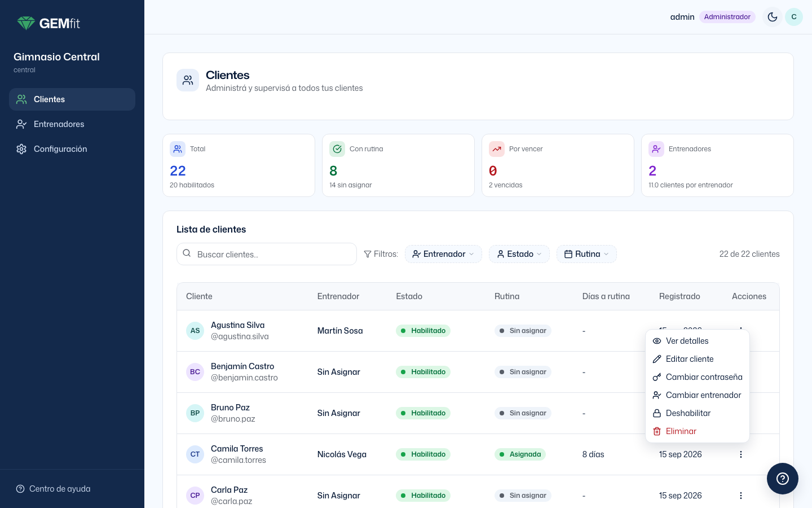Click the Días a rutina column header

click(x=606, y=296)
